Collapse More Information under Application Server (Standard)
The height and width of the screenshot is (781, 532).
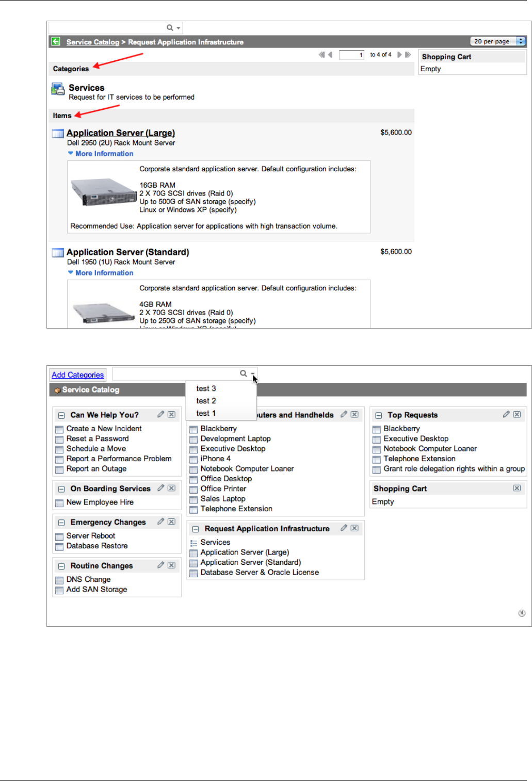[101, 273]
